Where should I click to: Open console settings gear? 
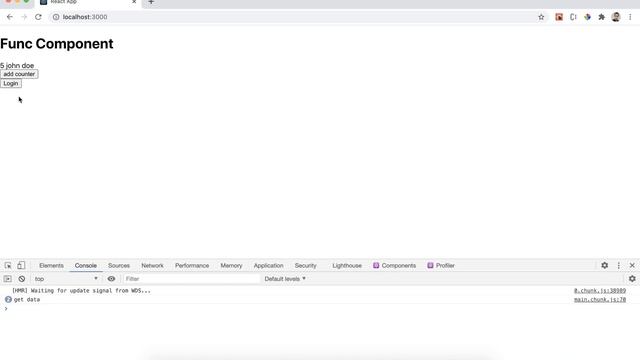[x=632, y=279]
